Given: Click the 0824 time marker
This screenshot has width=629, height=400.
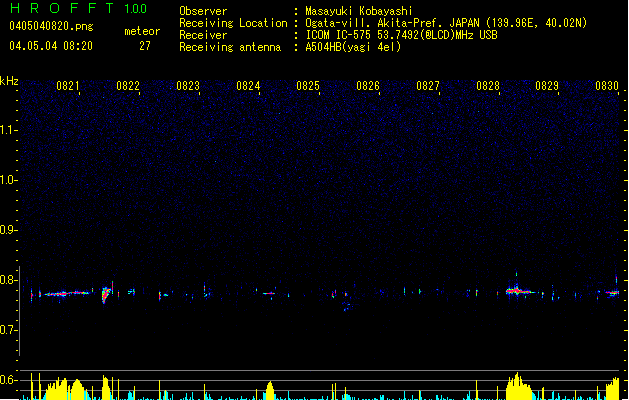Looking at the screenshot, I should click(x=248, y=86).
